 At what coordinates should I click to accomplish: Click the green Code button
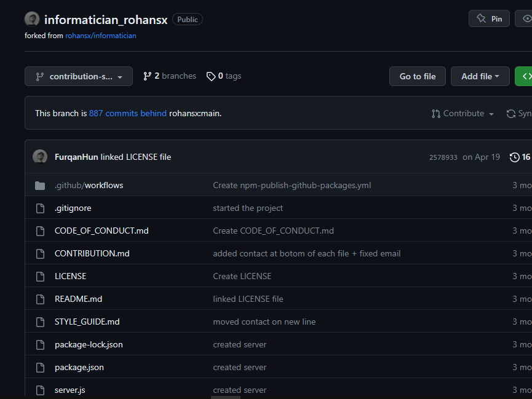pyautogui.click(x=523, y=76)
